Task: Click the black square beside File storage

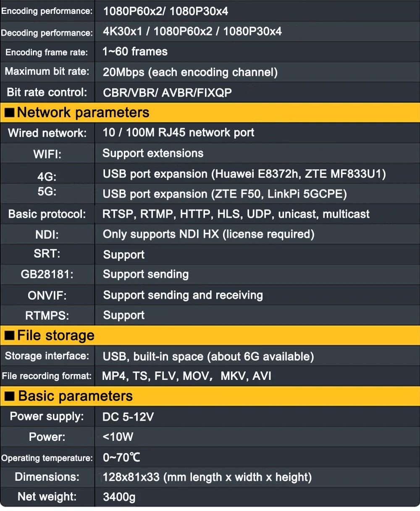Action: click(x=9, y=336)
